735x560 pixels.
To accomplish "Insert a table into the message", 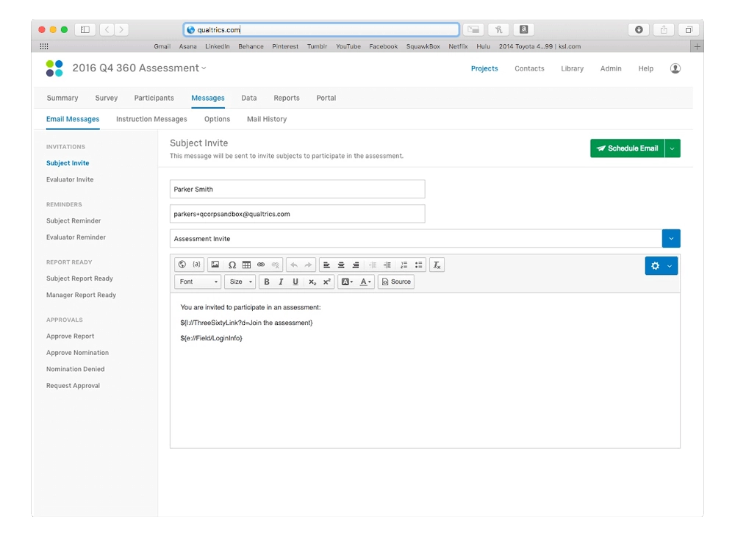I will tap(245, 265).
